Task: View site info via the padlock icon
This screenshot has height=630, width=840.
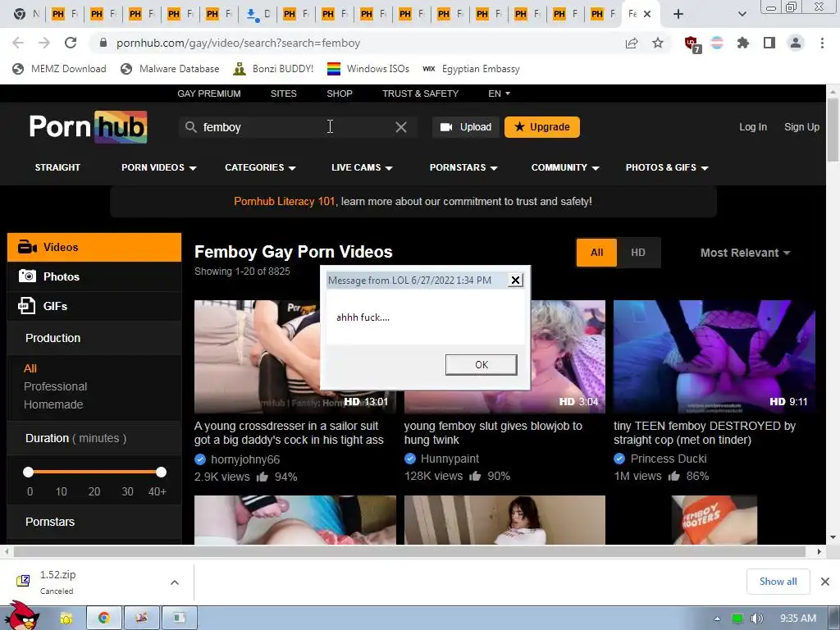Action: click(103, 43)
